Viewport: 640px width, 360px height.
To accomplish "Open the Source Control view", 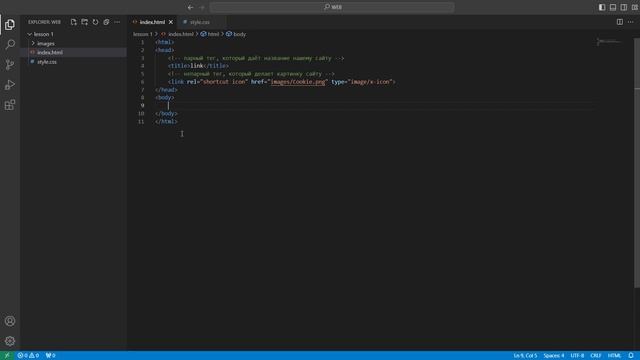I will pos(10,64).
